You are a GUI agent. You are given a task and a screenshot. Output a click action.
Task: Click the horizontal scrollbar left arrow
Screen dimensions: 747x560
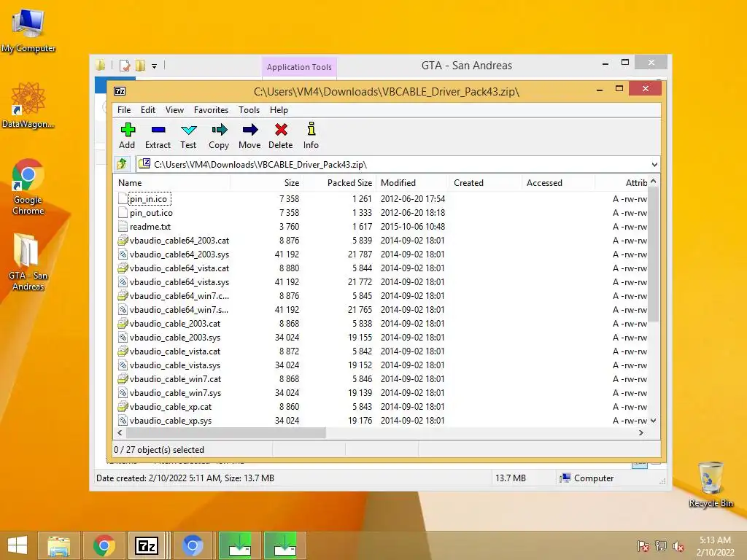[x=120, y=433]
